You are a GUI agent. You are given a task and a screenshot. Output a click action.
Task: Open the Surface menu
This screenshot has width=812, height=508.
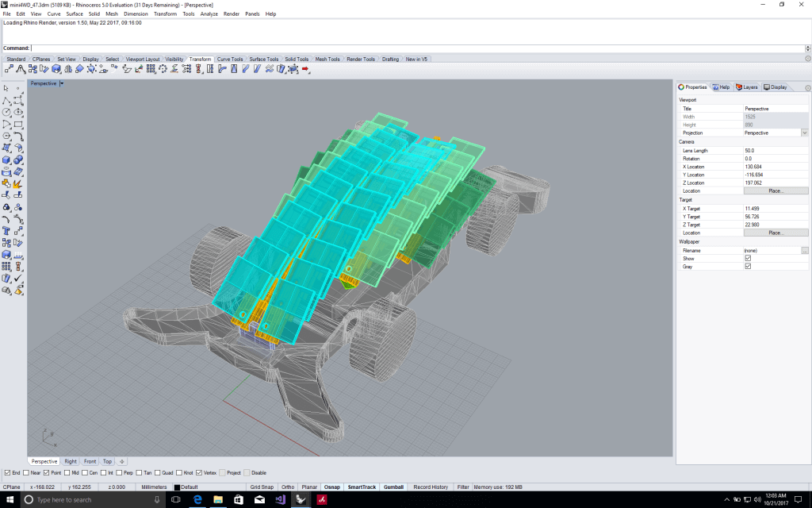pyautogui.click(x=75, y=14)
